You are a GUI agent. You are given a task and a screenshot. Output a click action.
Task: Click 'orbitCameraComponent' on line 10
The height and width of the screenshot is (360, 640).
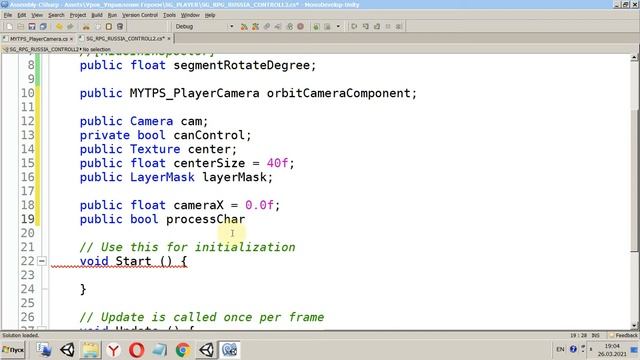coord(338,93)
